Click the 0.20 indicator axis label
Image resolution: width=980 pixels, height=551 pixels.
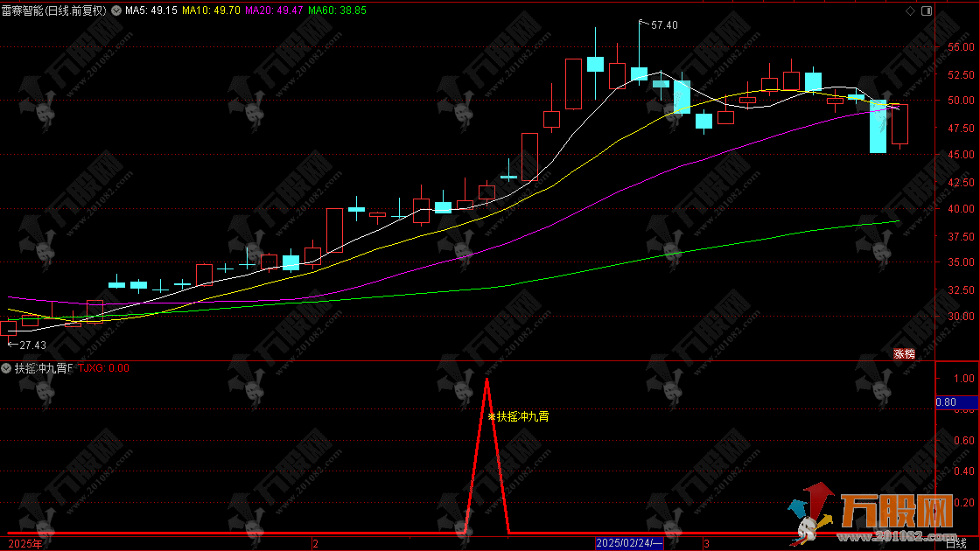(963, 502)
